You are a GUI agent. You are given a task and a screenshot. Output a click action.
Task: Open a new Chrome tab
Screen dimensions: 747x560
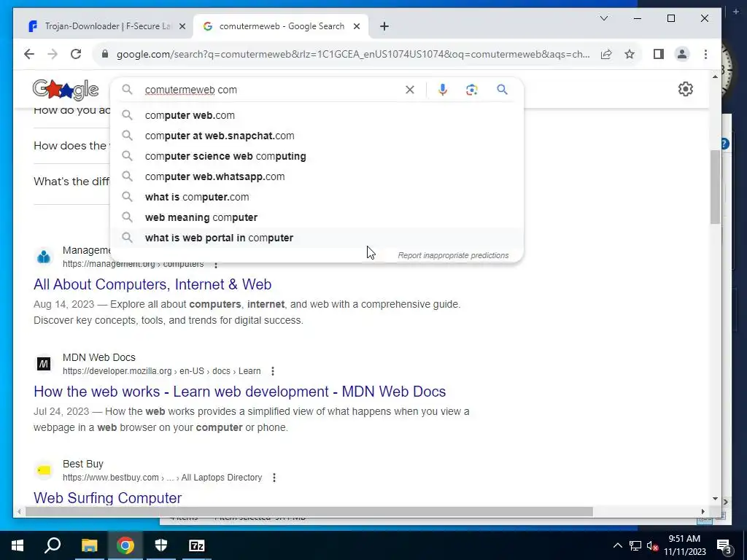(x=384, y=26)
